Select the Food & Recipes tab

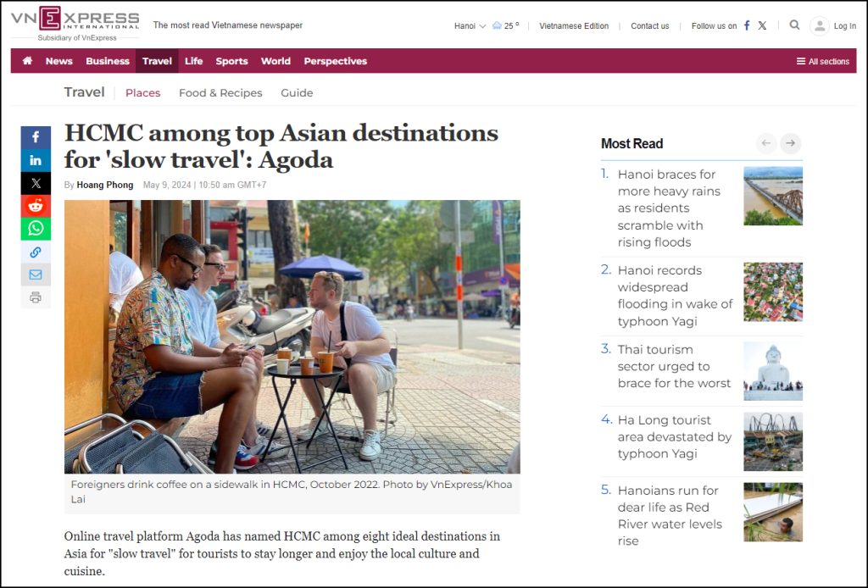[x=220, y=93]
